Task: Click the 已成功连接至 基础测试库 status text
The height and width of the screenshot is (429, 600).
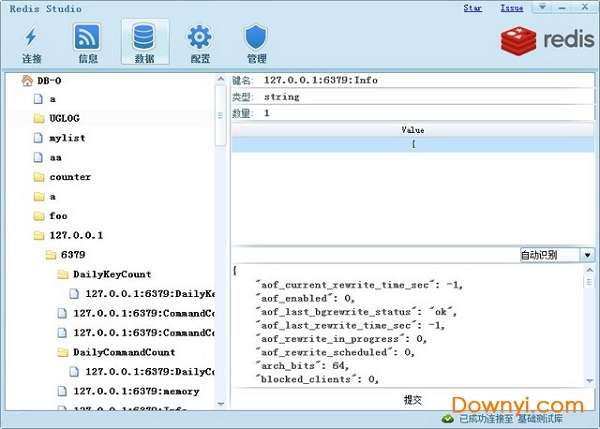Action: point(511,419)
